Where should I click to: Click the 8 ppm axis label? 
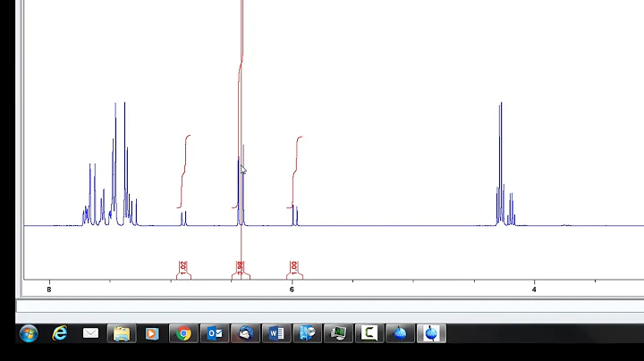(x=49, y=290)
